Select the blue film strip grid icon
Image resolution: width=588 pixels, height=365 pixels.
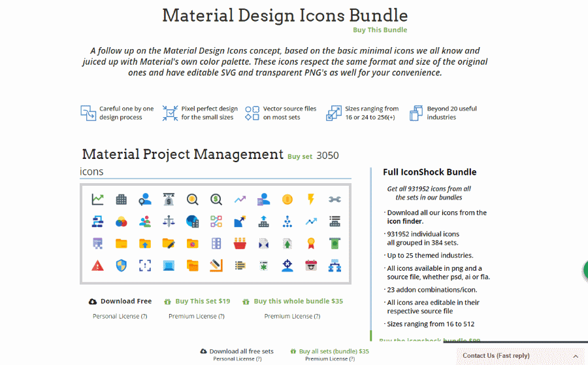pos(216,244)
